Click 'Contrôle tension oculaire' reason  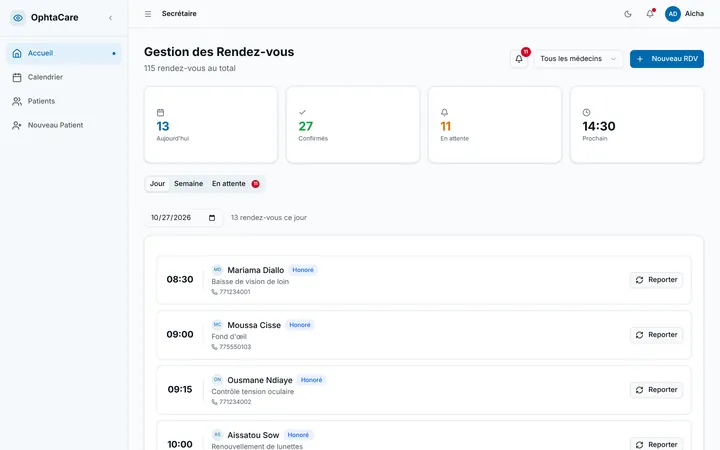click(253, 392)
